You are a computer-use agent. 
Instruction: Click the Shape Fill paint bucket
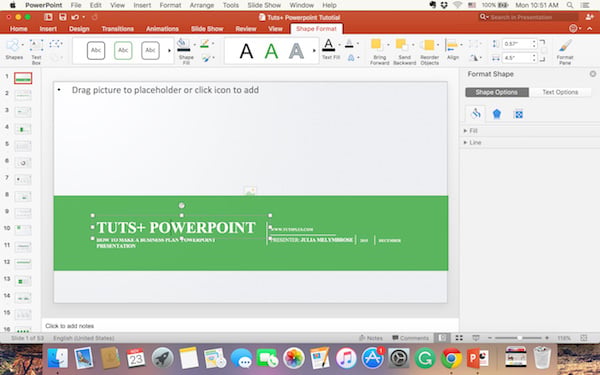(184, 44)
